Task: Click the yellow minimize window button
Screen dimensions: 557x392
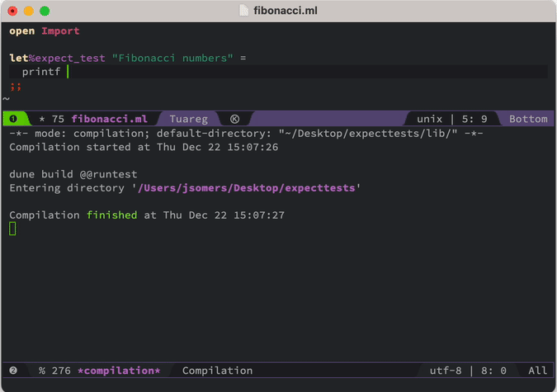Action: click(x=28, y=11)
